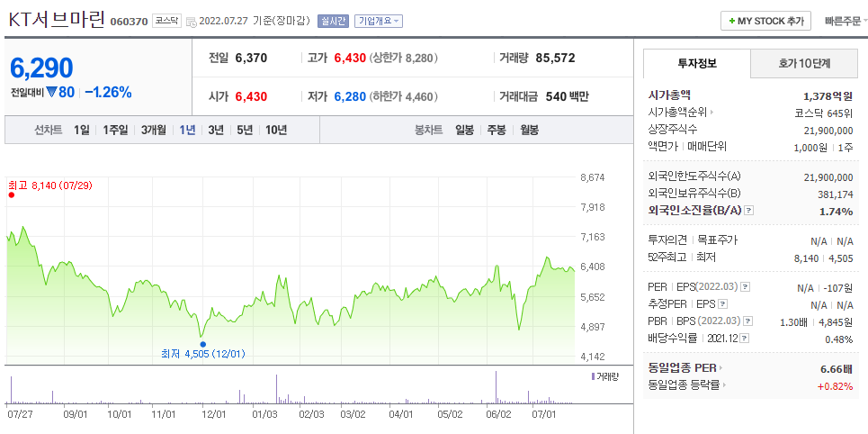The image size is (868, 434).
Task: Open help icon beside PER EPS(2022.03)
Action: click(746, 287)
